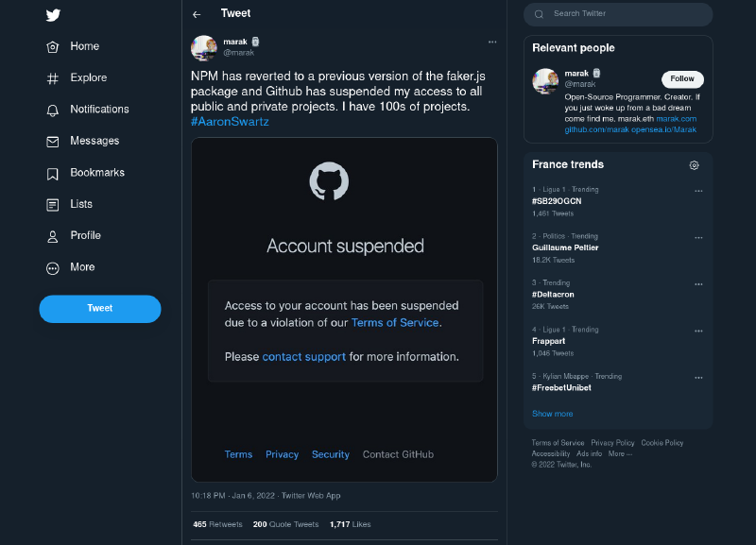Show more France trends
This screenshot has width=756, height=545.
point(552,413)
